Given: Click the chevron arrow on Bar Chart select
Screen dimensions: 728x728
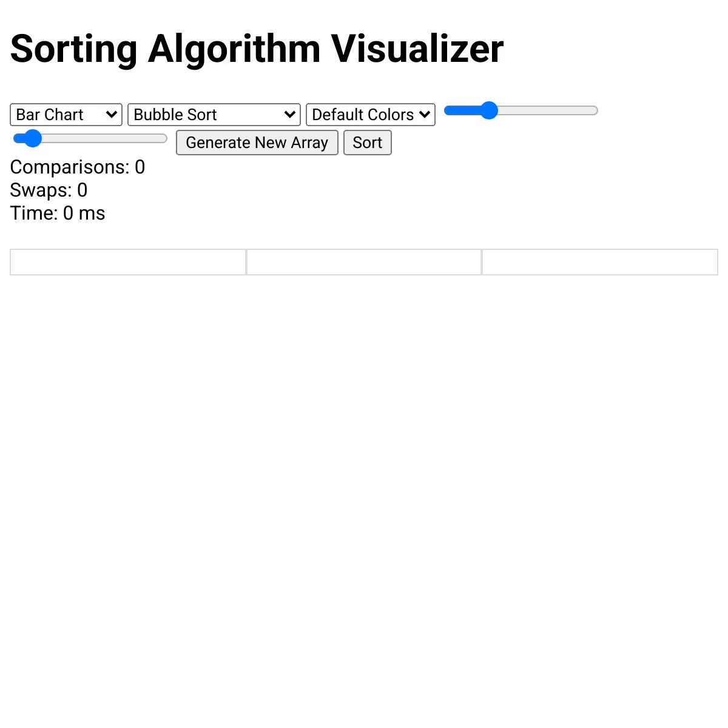Looking at the screenshot, I should click(112, 115).
